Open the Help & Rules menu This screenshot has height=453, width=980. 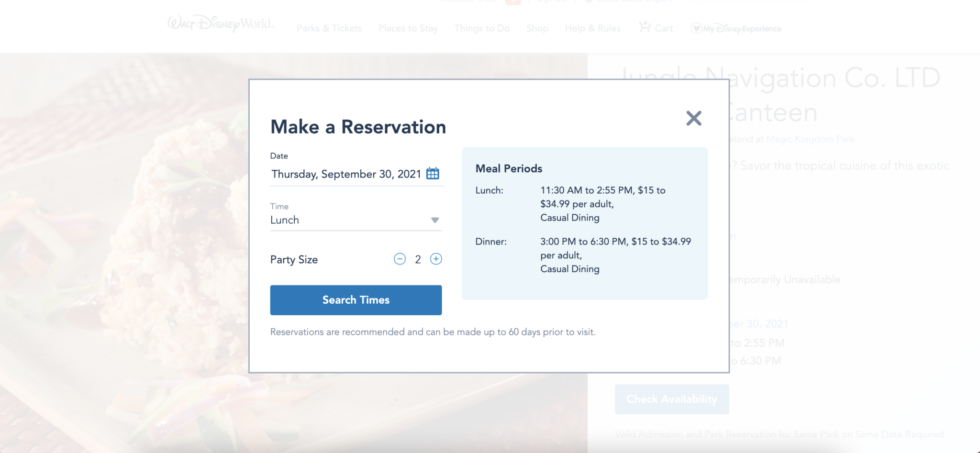pyautogui.click(x=592, y=28)
